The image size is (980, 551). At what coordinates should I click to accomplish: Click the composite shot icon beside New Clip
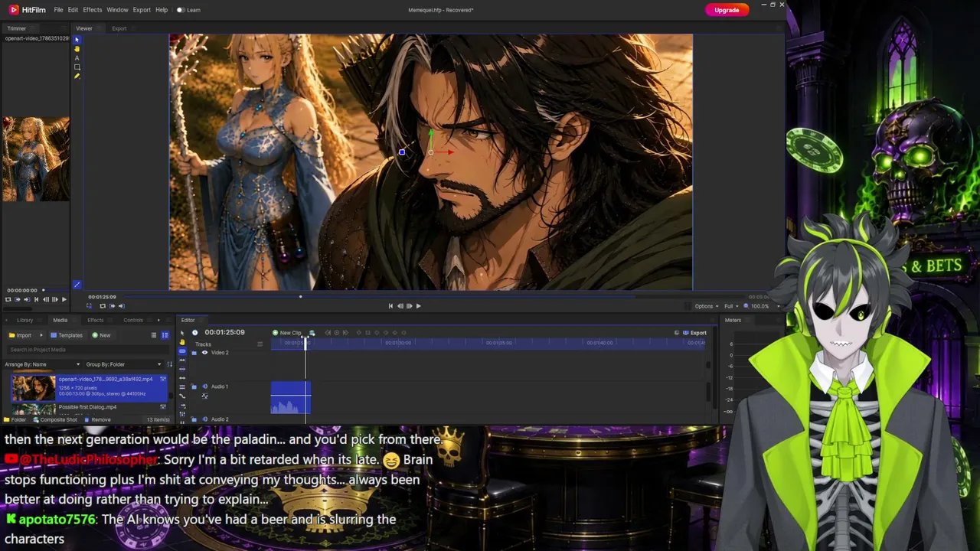(x=312, y=333)
